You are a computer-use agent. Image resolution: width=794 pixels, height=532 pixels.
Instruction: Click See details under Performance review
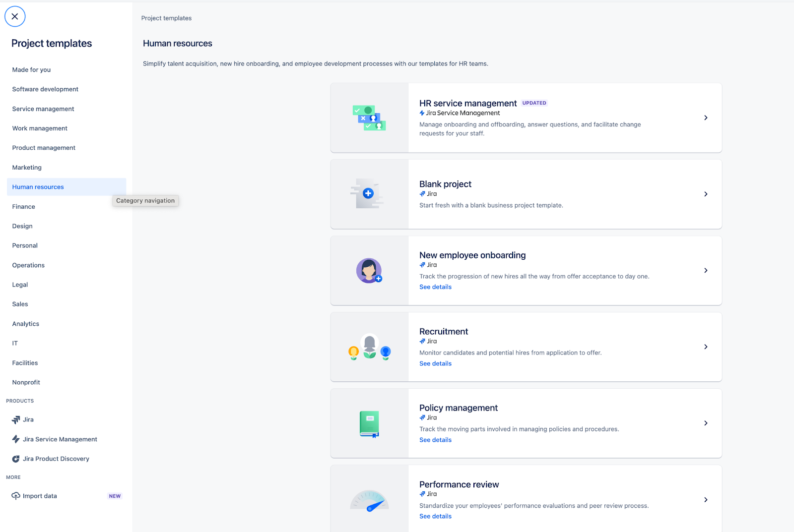[435, 516]
